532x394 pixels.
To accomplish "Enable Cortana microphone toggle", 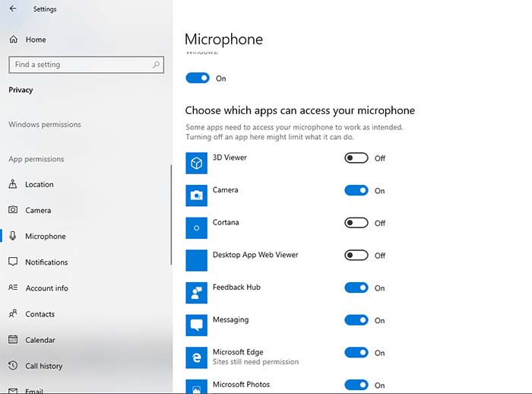I will 356,223.
